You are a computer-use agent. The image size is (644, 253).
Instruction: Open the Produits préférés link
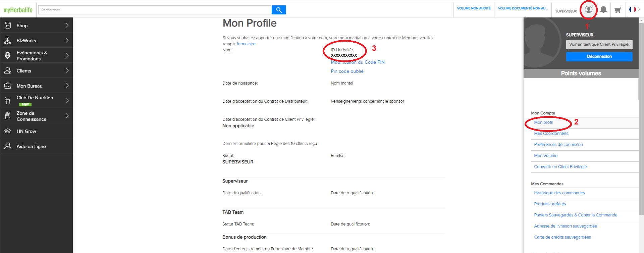[550, 204]
